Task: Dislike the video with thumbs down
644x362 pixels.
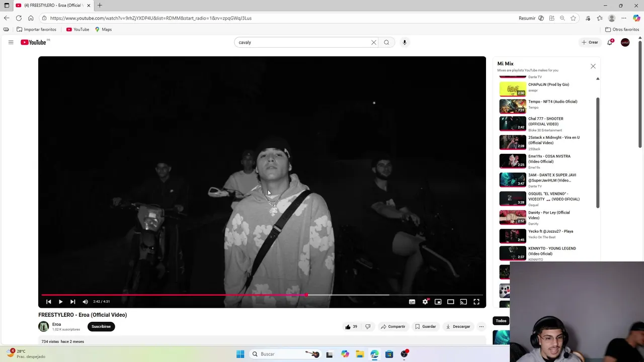Action: coord(368,326)
